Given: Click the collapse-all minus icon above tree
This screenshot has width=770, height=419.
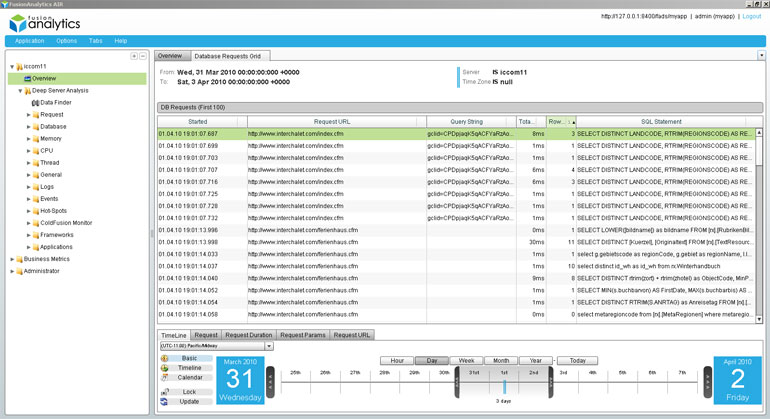Looking at the screenshot, I should pyautogui.click(x=142, y=56).
